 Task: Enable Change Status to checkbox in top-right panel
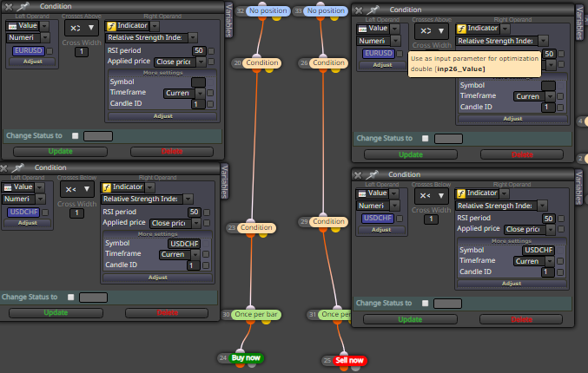pyautogui.click(x=425, y=138)
